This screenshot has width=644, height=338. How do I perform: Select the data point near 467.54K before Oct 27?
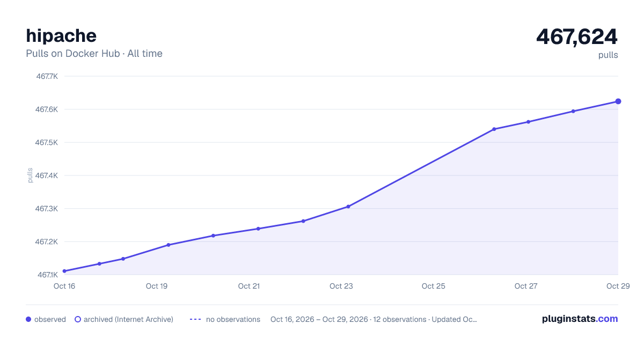click(x=494, y=129)
